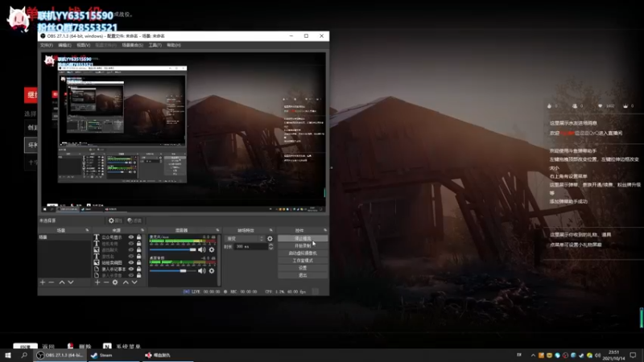The width and height of the screenshot is (644, 362).
Task: Toggle visibility eye of the fourth source row
Action: [x=131, y=257]
